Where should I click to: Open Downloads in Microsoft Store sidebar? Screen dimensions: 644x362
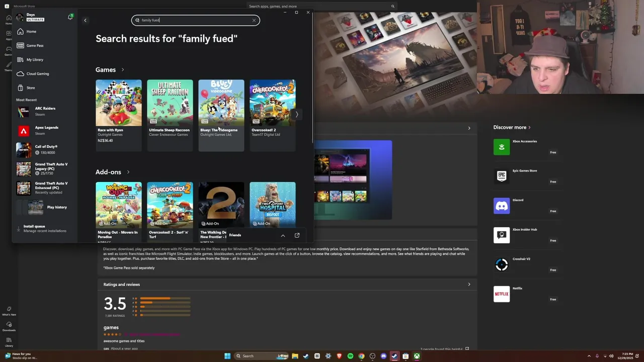[x=9, y=327]
